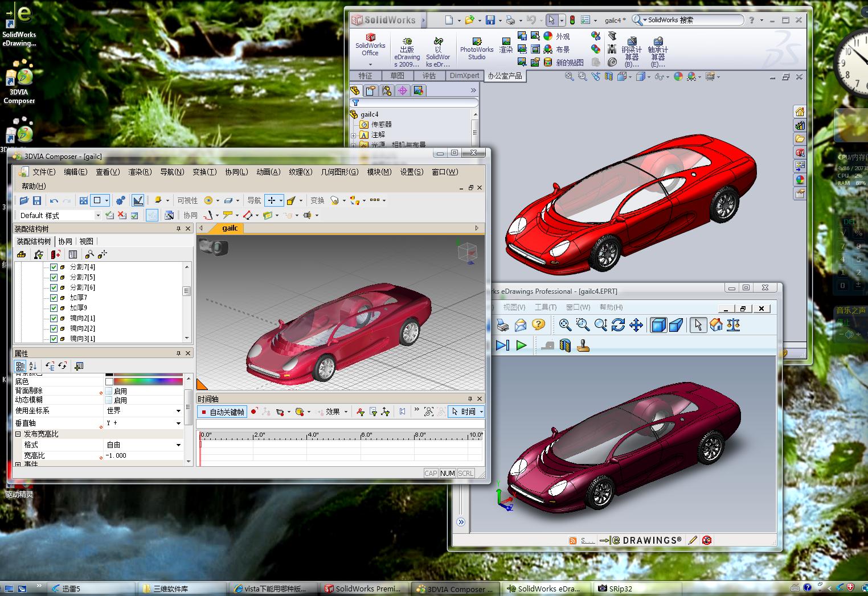Open the SolidWorks PropertyManager tab icon
868x596 pixels.
[371, 91]
